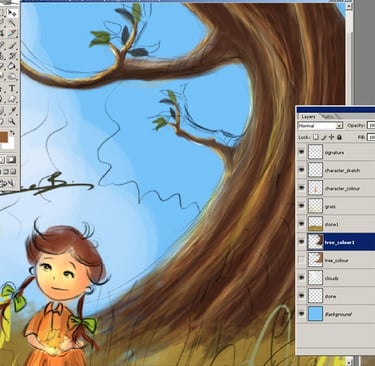Image resolution: width=375 pixels, height=366 pixels.
Task: Switch to the Paths tab
Action: tap(329, 116)
